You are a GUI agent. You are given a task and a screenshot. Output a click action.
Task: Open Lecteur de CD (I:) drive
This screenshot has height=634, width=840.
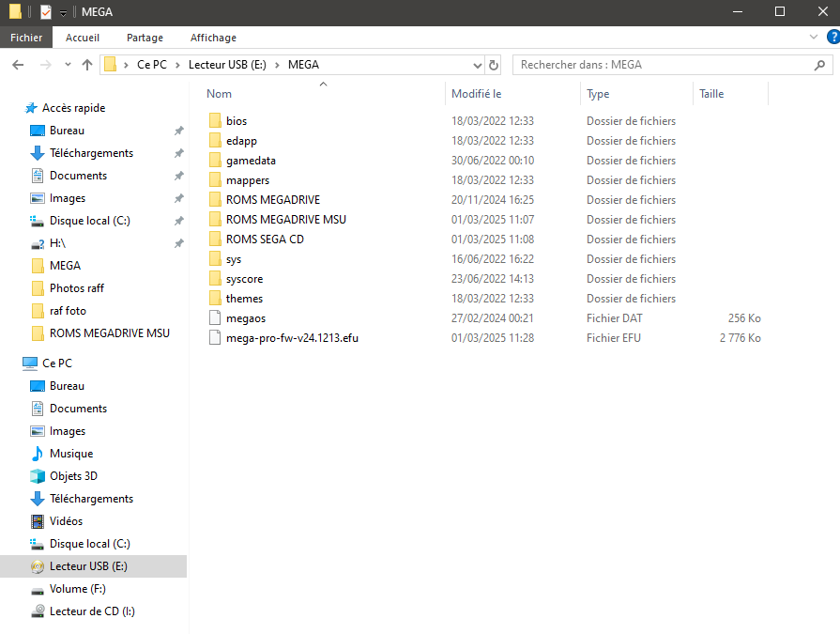tap(92, 611)
